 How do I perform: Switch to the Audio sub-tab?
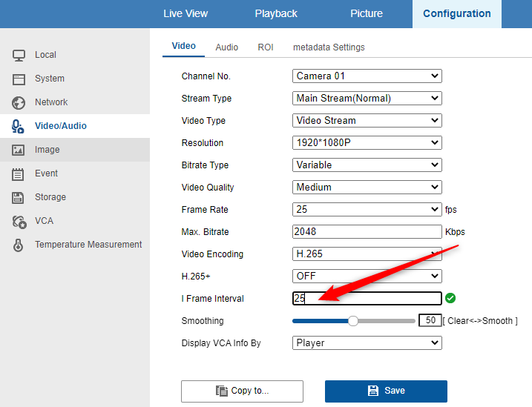tap(226, 47)
